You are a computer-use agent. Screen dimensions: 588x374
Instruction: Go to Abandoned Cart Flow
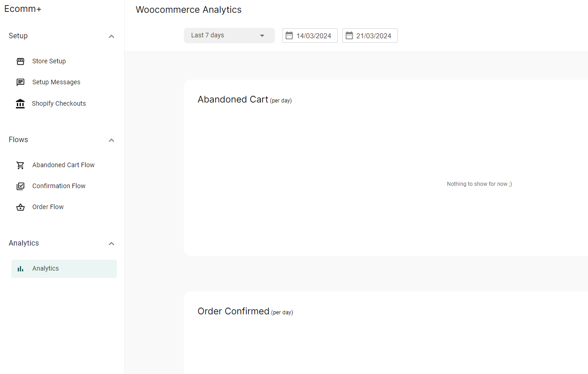[64, 165]
